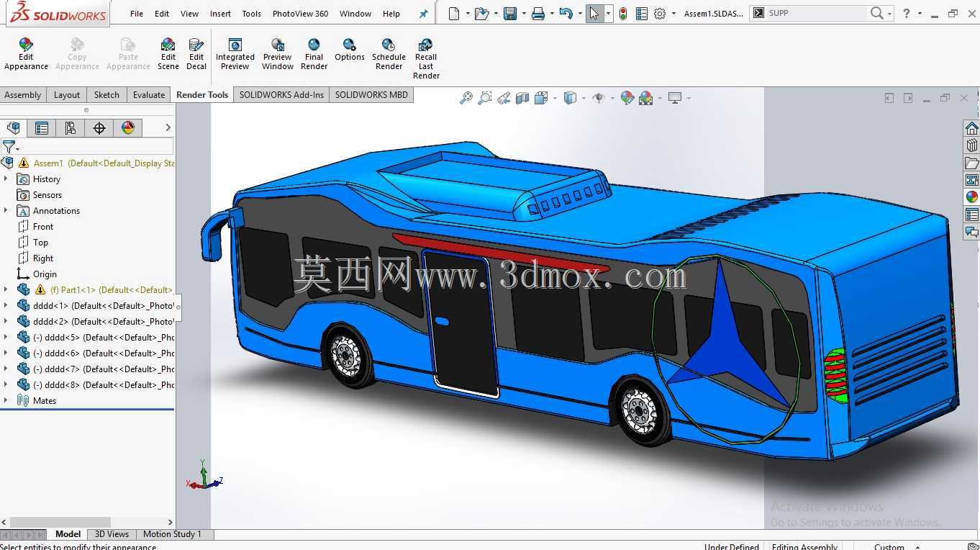Zoom to Fit in the view toolbar
Viewport: 980px width, 550px height.
[466, 98]
